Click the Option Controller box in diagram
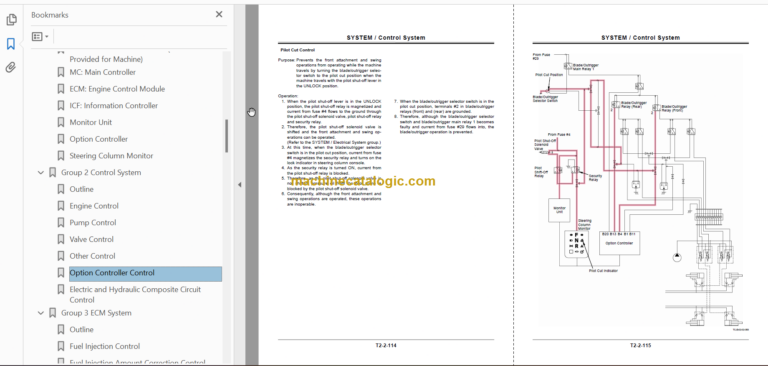The width and height of the screenshot is (768, 366). tap(620, 243)
